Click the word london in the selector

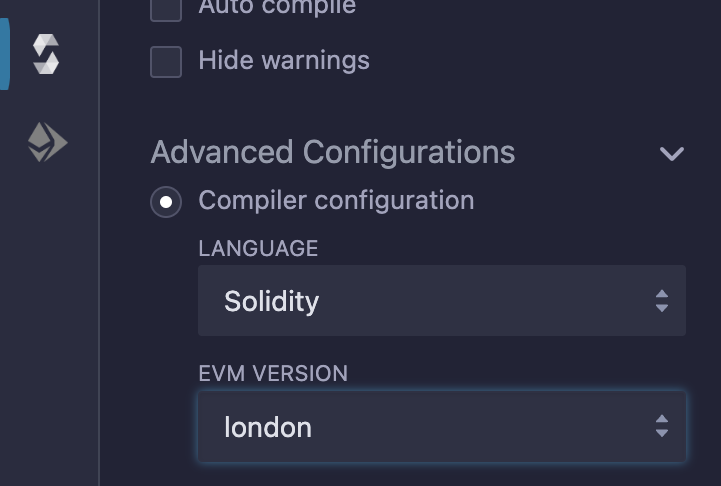click(268, 428)
